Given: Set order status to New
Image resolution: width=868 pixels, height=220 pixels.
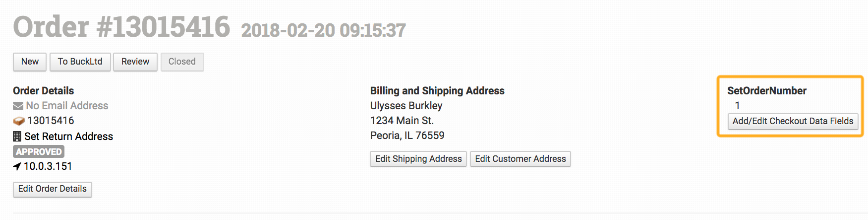Looking at the screenshot, I should click(30, 62).
